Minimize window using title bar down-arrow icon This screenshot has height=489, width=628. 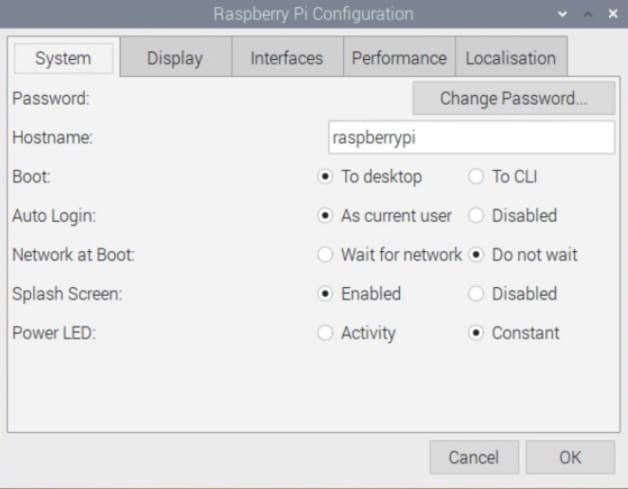(x=562, y=14)
